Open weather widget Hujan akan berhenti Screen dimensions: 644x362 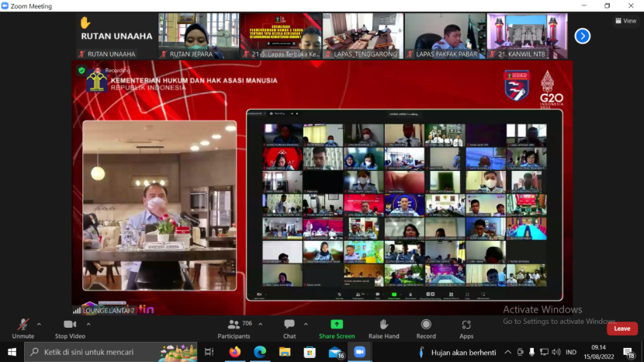pyautogui.click(x=458, y=352)
